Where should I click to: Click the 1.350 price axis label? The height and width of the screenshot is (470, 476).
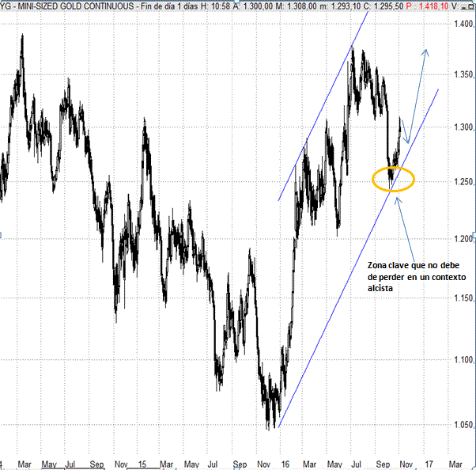coord(463,74)
